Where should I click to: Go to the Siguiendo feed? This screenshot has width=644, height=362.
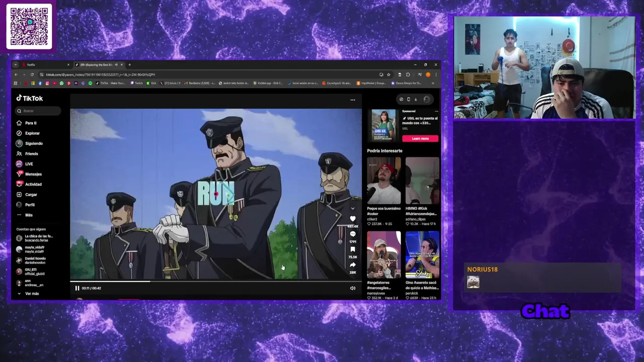(x=30, y=143)
